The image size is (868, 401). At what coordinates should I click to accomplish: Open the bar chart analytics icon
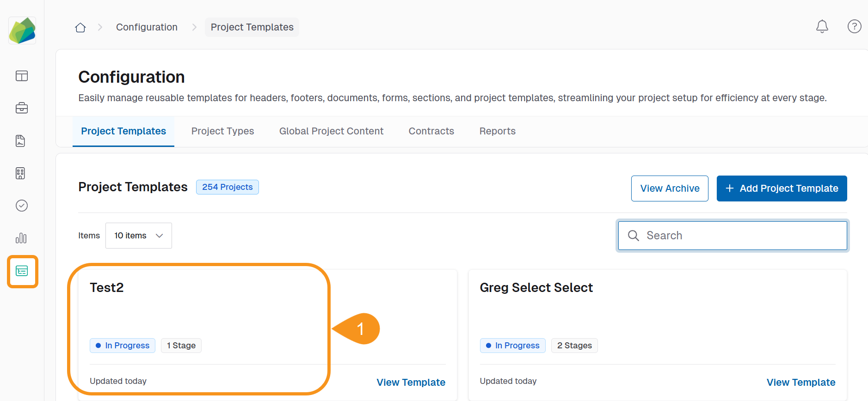pos(21,238)
